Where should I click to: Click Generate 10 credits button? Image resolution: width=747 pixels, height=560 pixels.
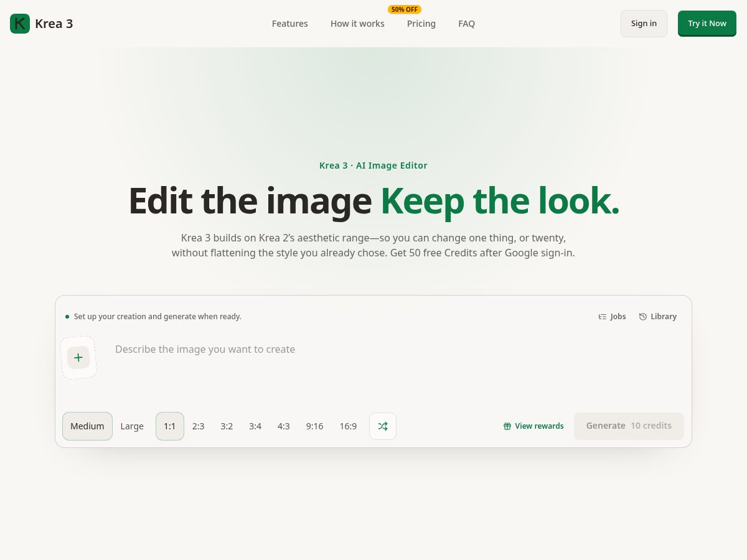(x=629, y=426)
